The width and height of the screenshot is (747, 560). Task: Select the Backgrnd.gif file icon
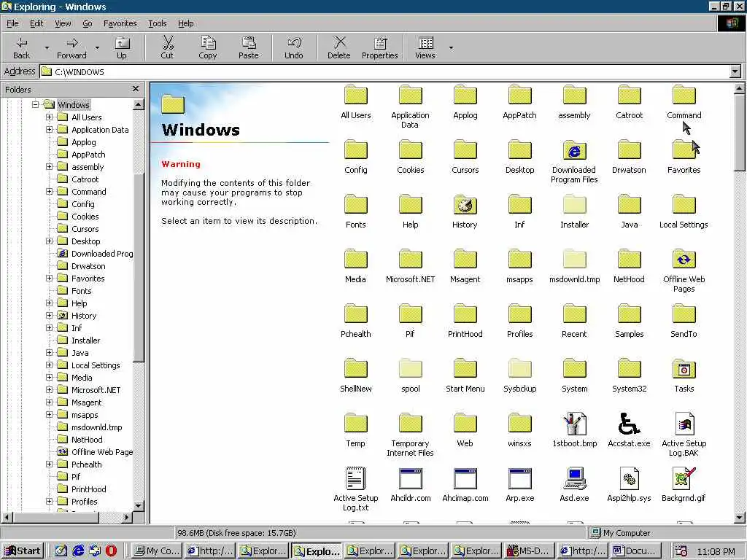[x=684, y=478]
